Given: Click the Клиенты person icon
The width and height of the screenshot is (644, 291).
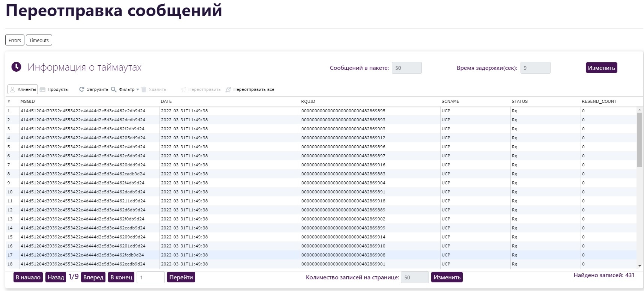Looking at the screenshot, I should coord(12,90).
